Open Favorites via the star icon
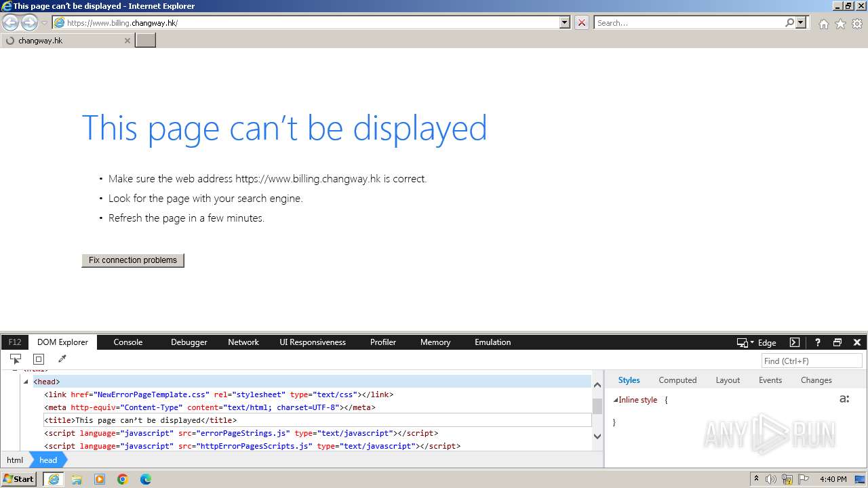Viewport: 868px width, 488px height. click(x=840, y=24)
